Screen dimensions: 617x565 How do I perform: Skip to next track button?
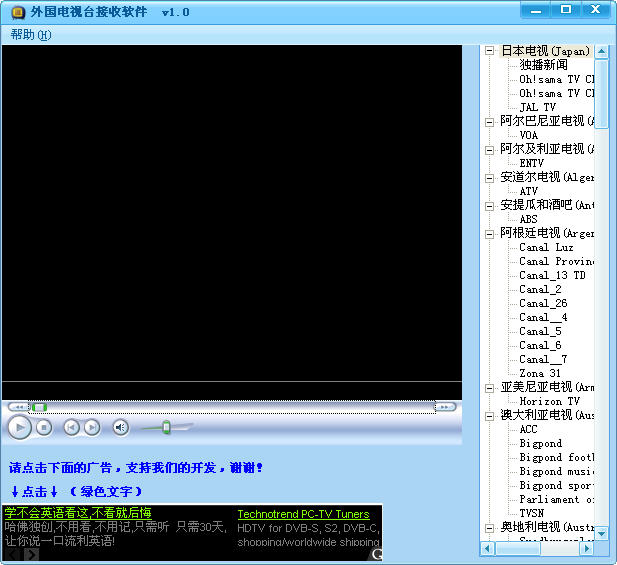tap(92, 427)
